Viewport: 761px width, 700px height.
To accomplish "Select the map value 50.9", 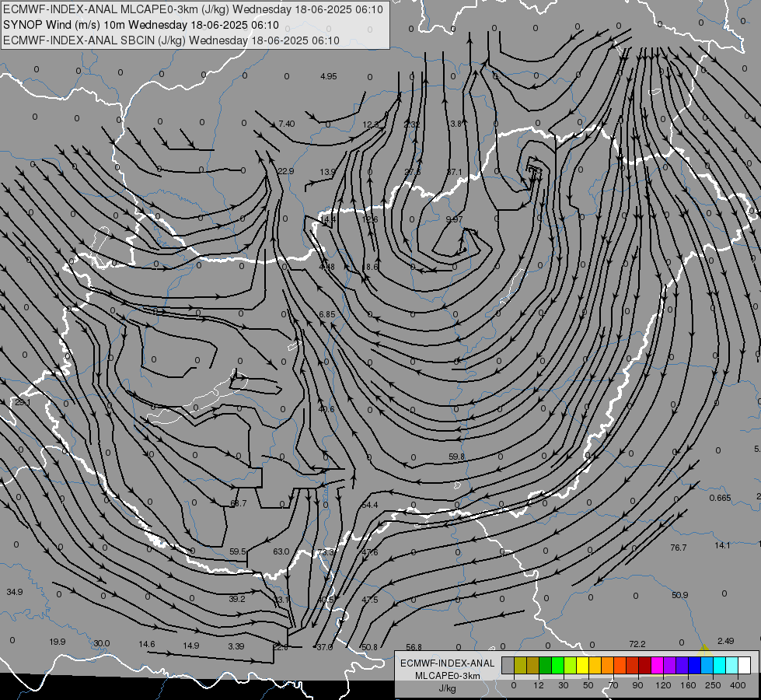I will tap(680, 595).
